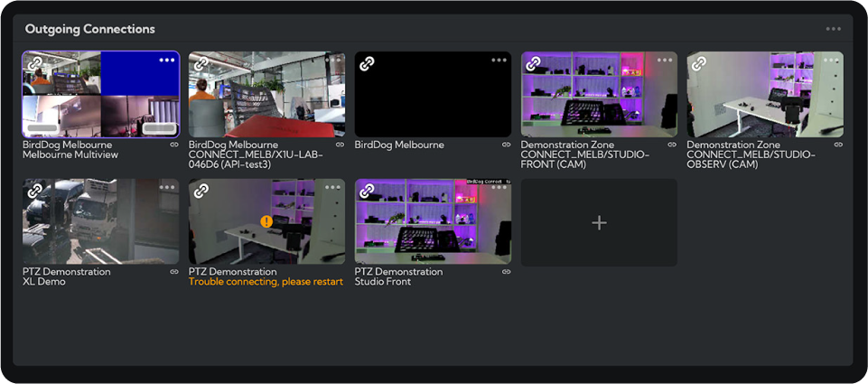868x384 pixels.
Task: Open three-dot menu on XL Demo tile
Action: pos(166,188)
